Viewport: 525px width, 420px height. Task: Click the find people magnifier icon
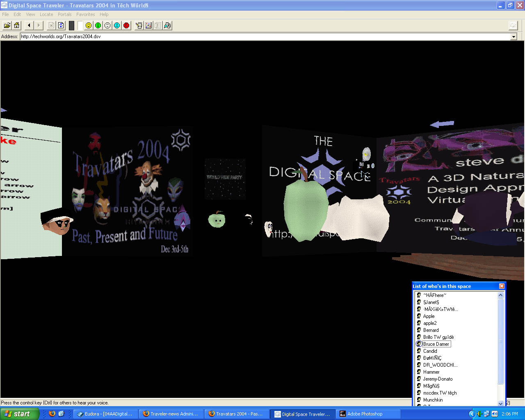click(x=167, y=25)
